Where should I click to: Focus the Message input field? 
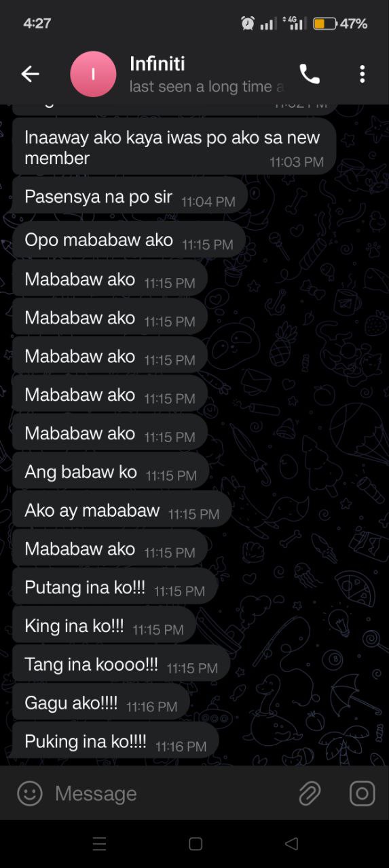click(170, 793)
